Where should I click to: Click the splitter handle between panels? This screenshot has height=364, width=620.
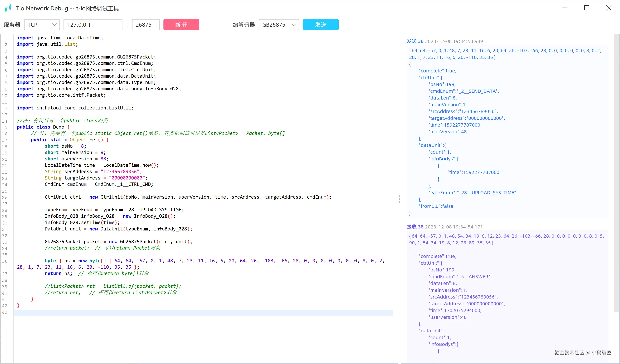(x=399, y=199)
